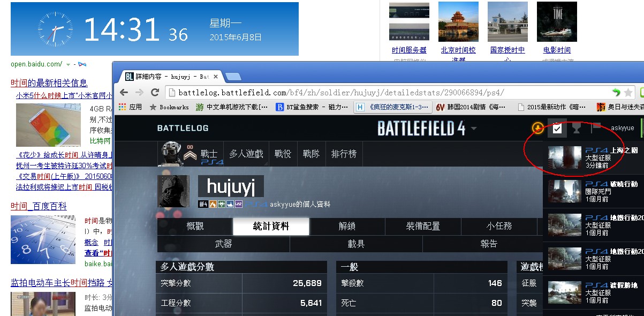Open the 应用 apps shortcut in bookmarks bar

[x=130, y=107]
